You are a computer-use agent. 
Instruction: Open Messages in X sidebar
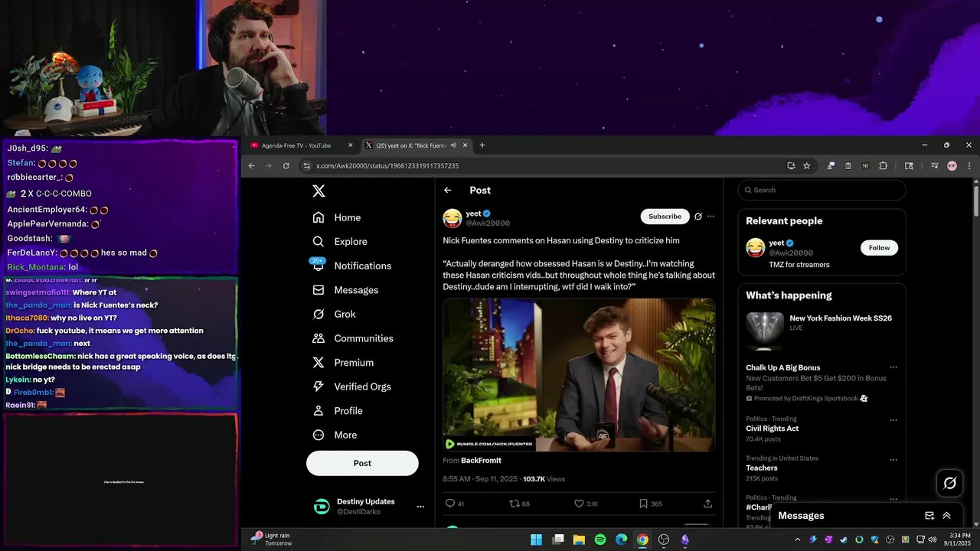[x=345, y=290]
